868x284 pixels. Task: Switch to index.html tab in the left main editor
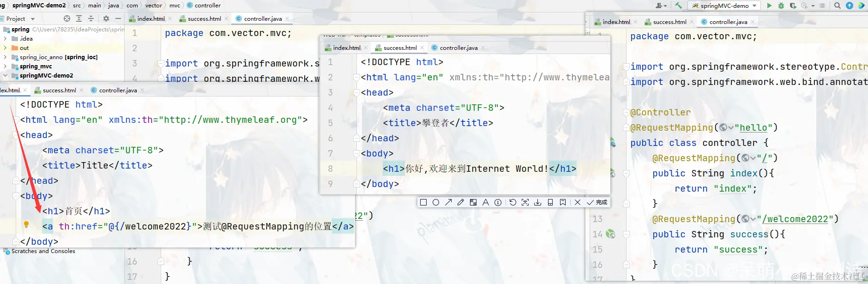pos(151,19)
